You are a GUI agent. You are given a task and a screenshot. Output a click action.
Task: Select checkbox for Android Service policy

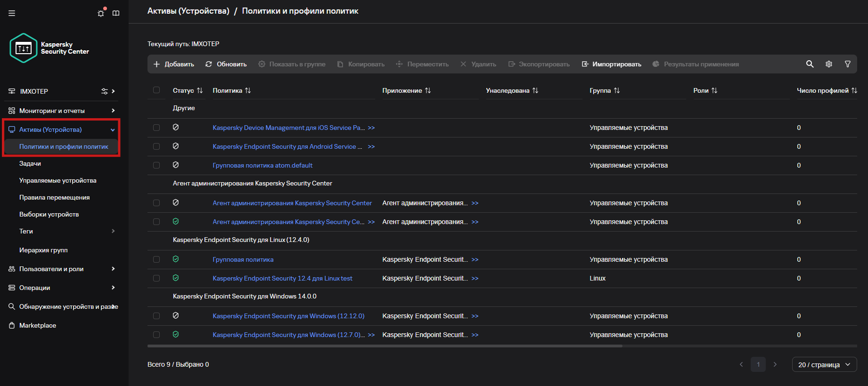tap(156, 146)
